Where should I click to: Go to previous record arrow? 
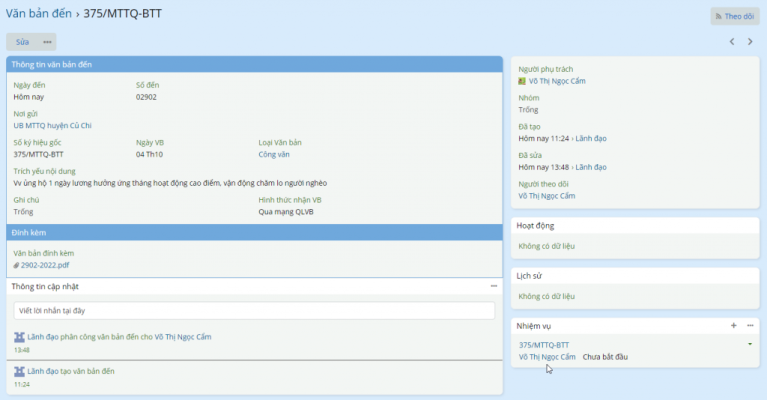coord(732,42)
